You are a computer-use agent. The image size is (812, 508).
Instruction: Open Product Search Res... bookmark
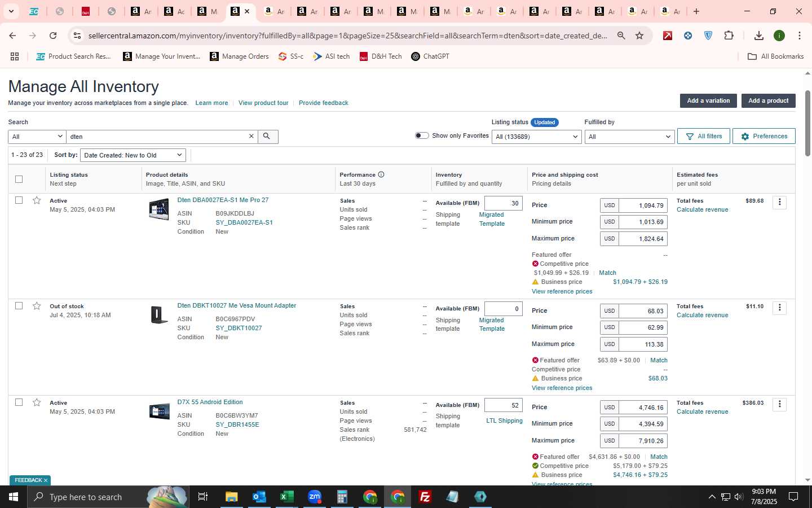click(73, 56)
